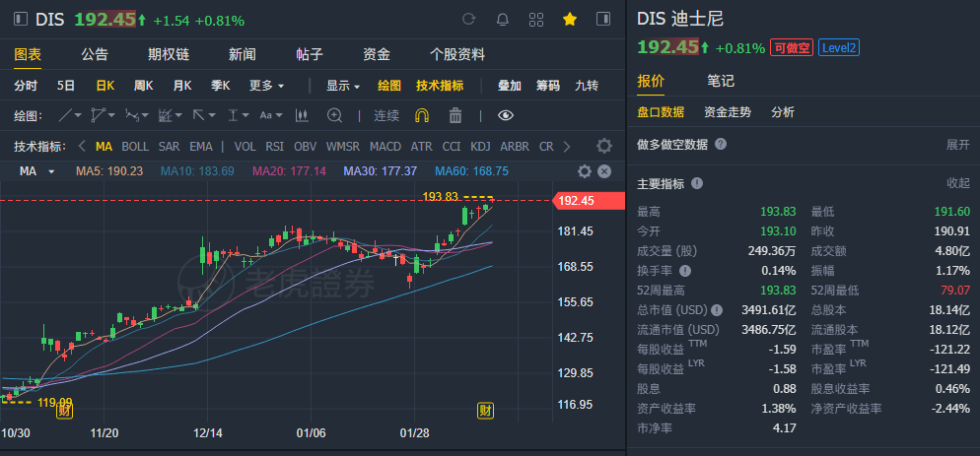
Task: Open the grid layout icon in the header
Action: [536, 20]
